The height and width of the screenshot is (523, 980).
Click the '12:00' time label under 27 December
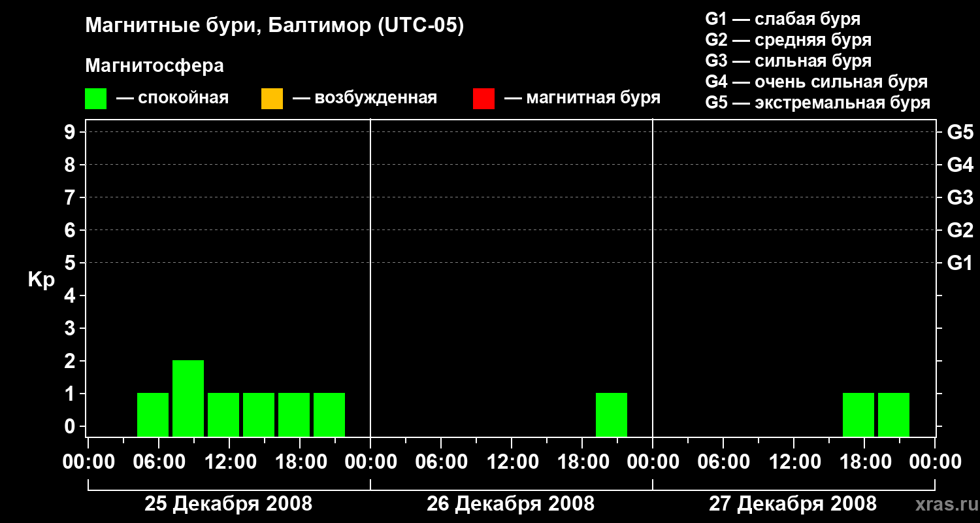pos(794,462)
